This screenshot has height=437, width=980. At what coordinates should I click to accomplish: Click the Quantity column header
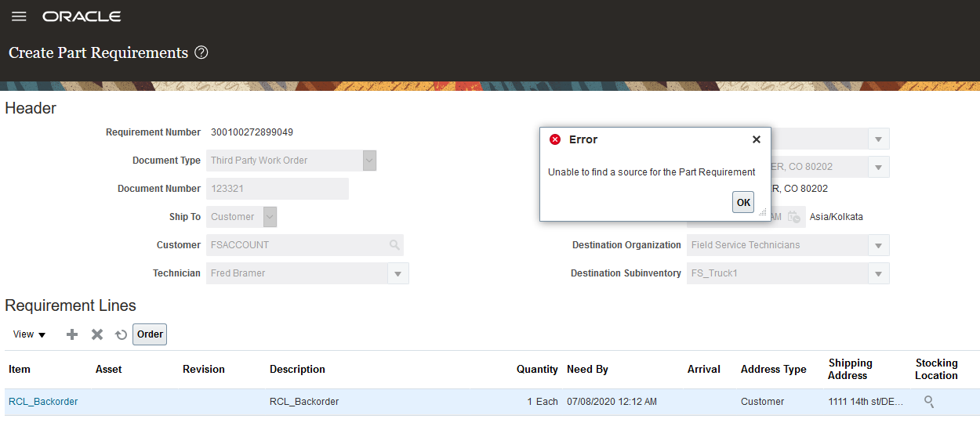click(x=537, y=370)
